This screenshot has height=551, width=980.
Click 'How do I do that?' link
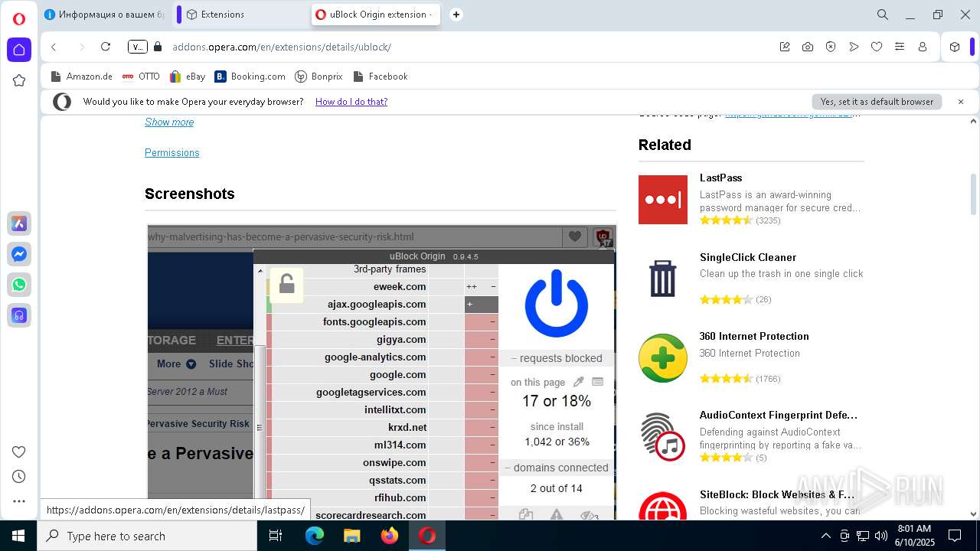(351, 102)
